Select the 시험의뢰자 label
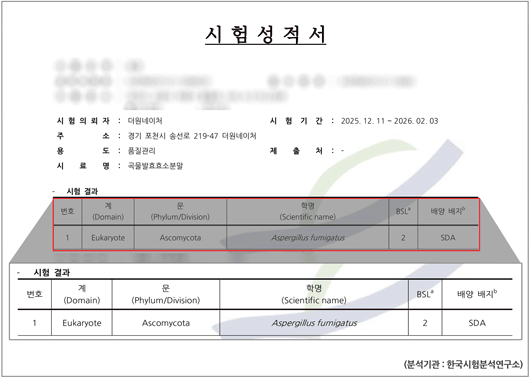Screen dimensions: 530x379 pyautogui.click(x=83, y=121)
